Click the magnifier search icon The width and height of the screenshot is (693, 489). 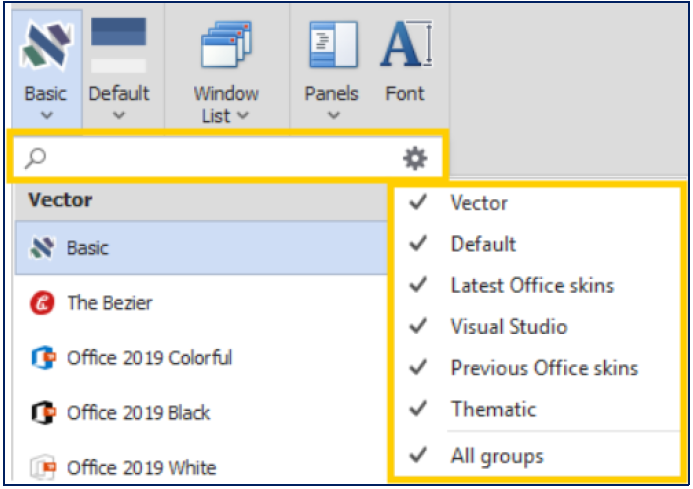point(35,158)
